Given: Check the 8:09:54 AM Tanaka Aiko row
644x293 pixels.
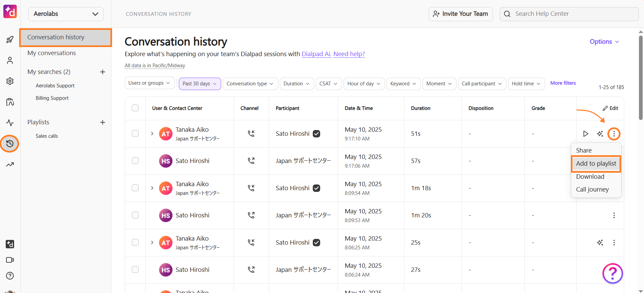Looking at the screenshot, I should tap(135, 188).
